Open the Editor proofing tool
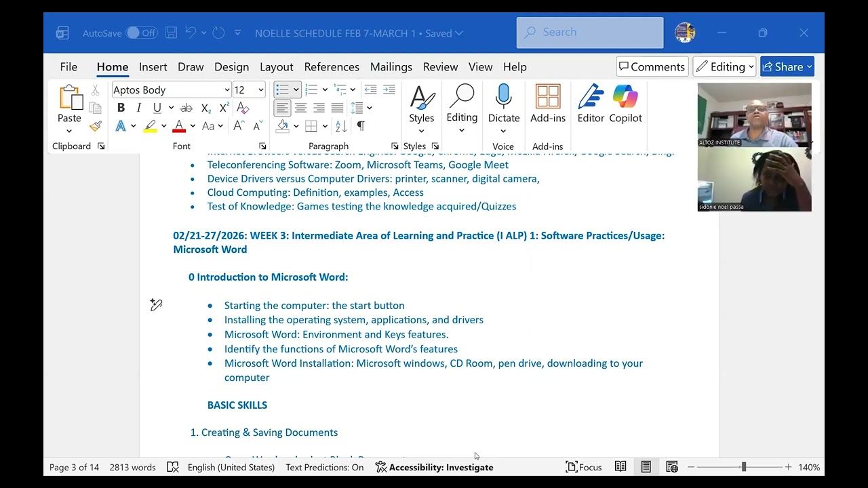 point(591,104)
